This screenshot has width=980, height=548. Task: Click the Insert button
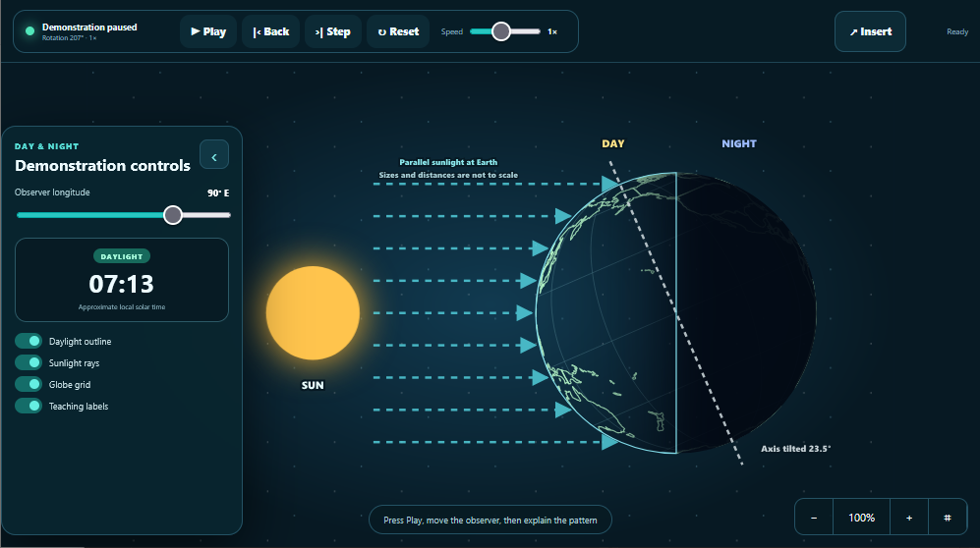click(870, 31)
